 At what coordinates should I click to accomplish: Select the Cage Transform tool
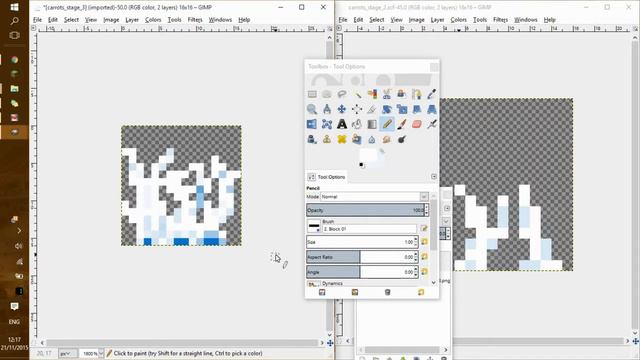tap(327, 124)
